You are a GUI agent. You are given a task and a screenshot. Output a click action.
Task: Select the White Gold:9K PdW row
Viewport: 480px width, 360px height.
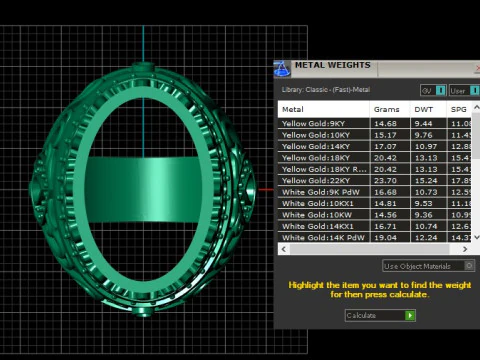375,192
